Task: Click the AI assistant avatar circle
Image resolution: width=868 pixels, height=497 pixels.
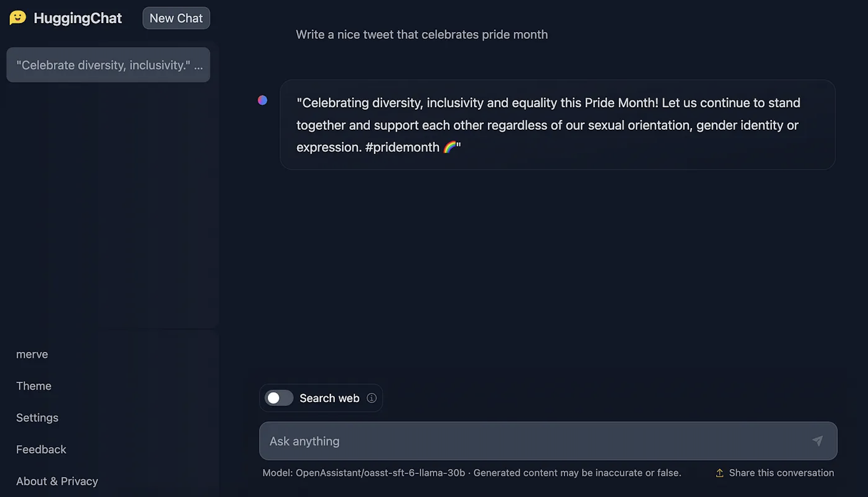Action: coord(263,100)
